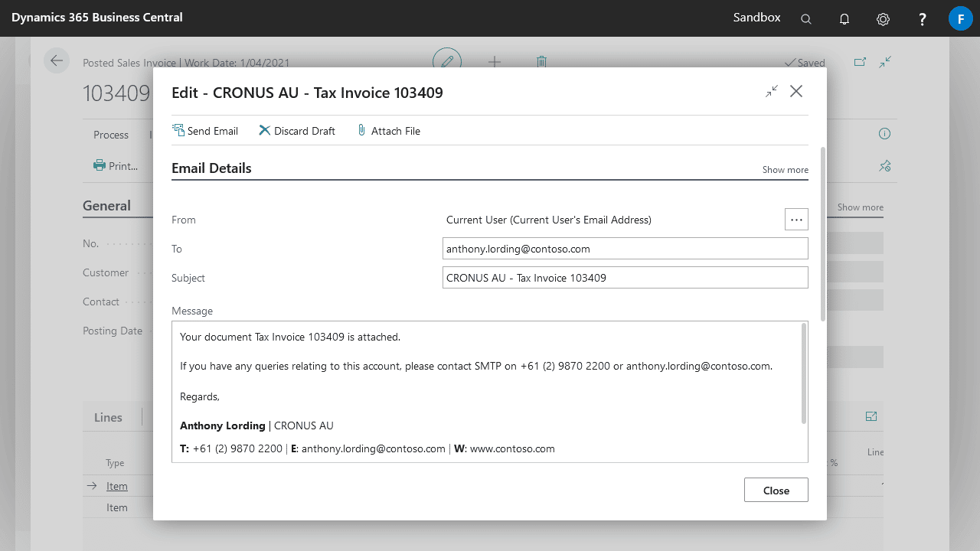Go back using the arrow on invoice page

click(57, 60)
